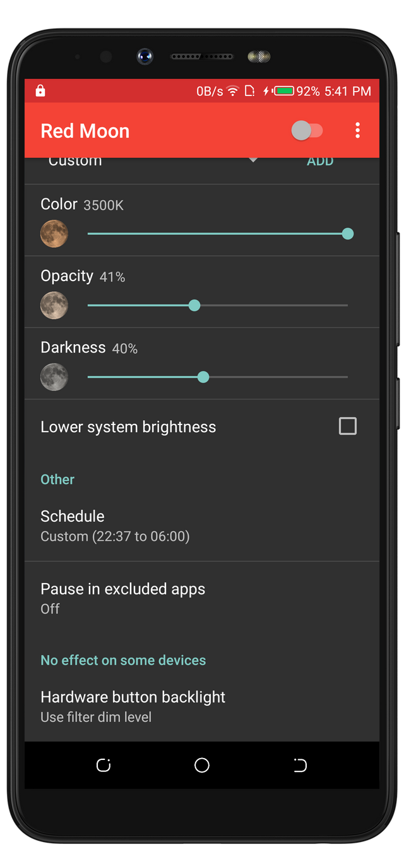404x868 pixels.
Task: Tap the back navigation button
Action: tap(300, 765)
